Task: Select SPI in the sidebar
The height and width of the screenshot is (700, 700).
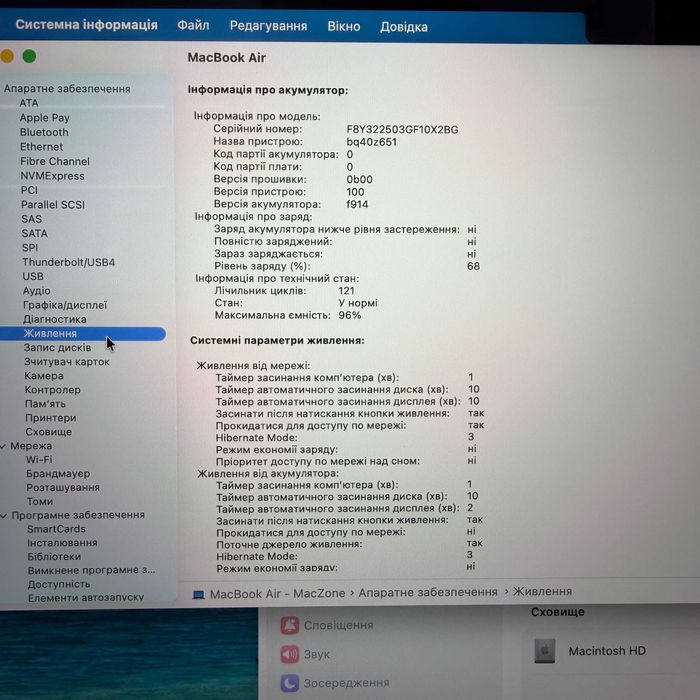Action: [x=30, y=248]
